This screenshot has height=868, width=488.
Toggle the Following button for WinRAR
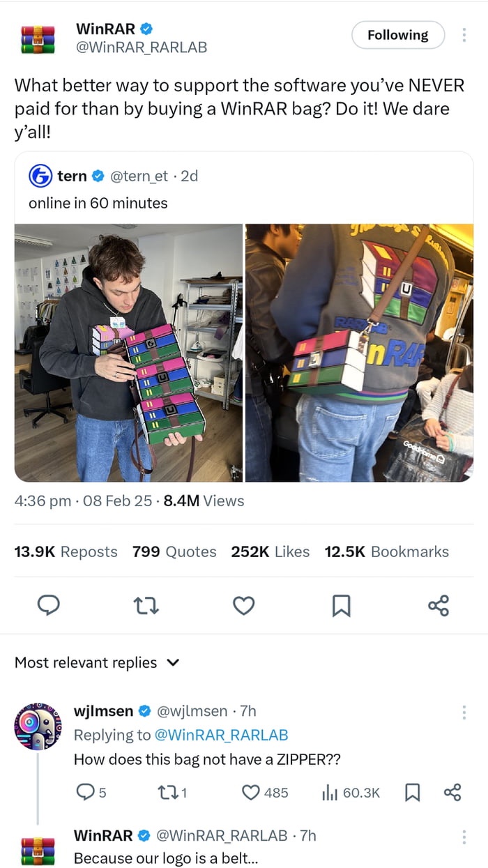397,35
